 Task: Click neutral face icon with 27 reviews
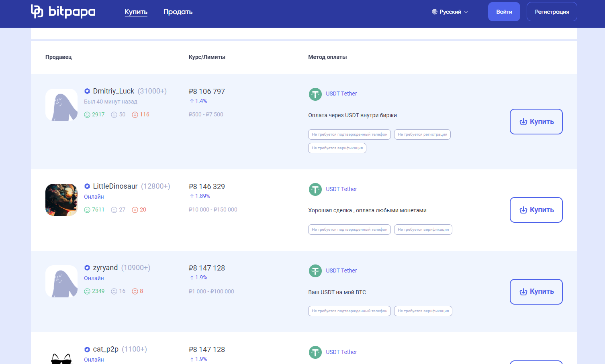tap(114, 210)
